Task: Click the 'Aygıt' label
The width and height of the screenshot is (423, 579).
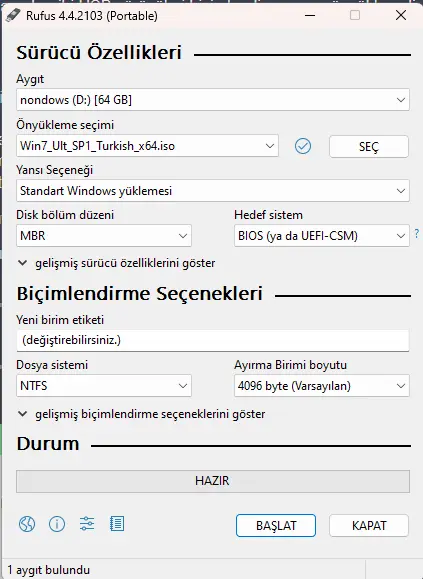Action: (30, 79)
